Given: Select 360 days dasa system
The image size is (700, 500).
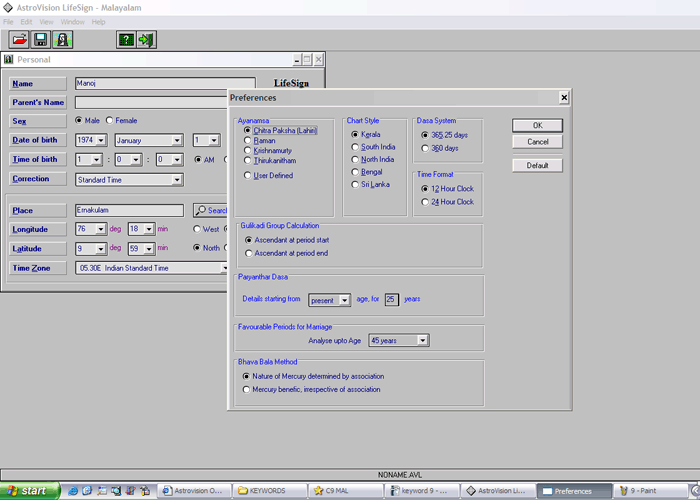Looking at the screenshot, I should click(440, 148).
